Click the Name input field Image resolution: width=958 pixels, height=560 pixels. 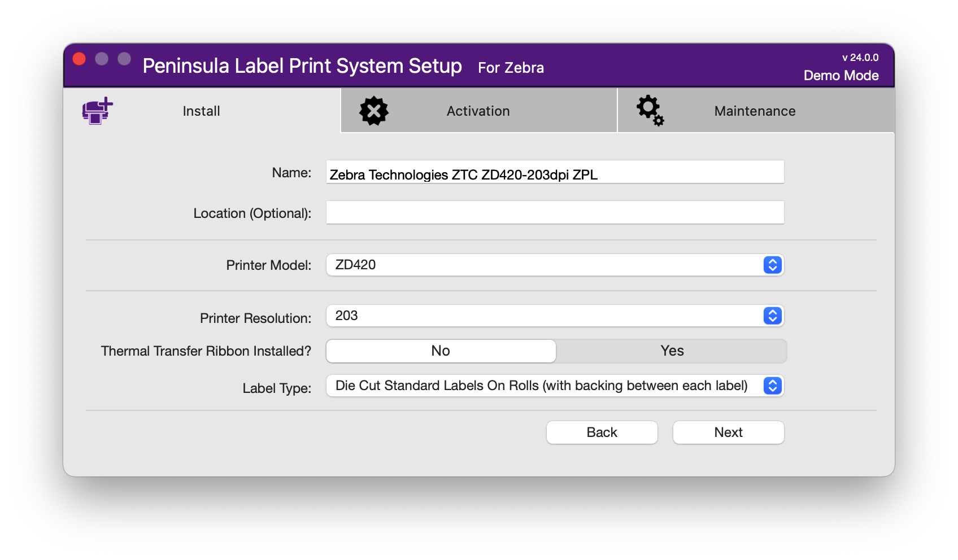click(555, 172)
